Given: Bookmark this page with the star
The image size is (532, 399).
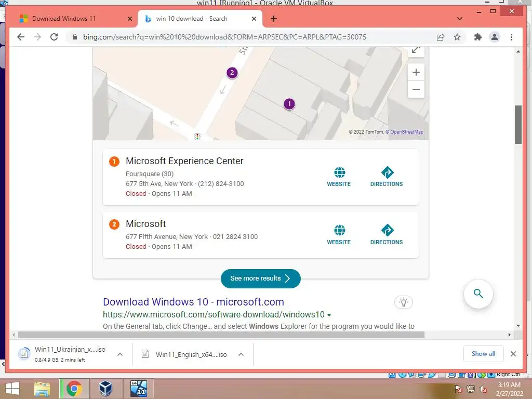Looking at the screenshot, I should (x=457, y=37).
